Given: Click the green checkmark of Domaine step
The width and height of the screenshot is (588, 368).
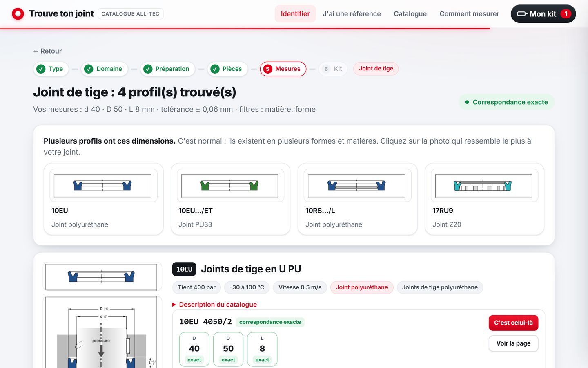Looking at the screenshot, I should tap(89, 69).
